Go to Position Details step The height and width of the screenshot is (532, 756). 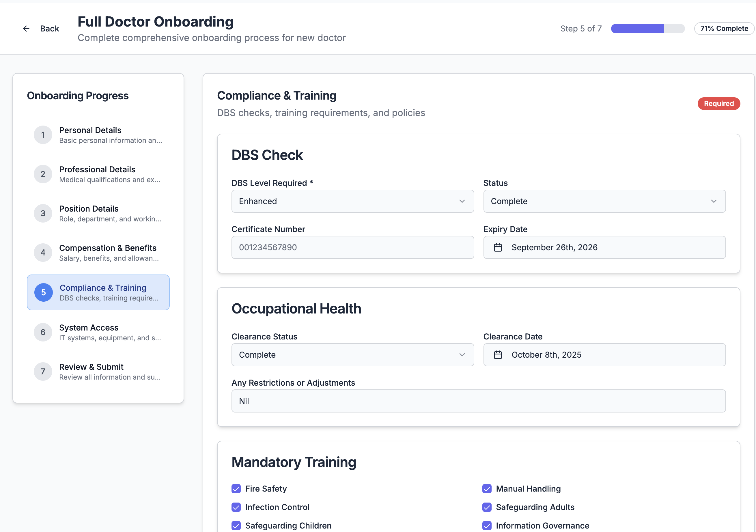click(98, 213)
